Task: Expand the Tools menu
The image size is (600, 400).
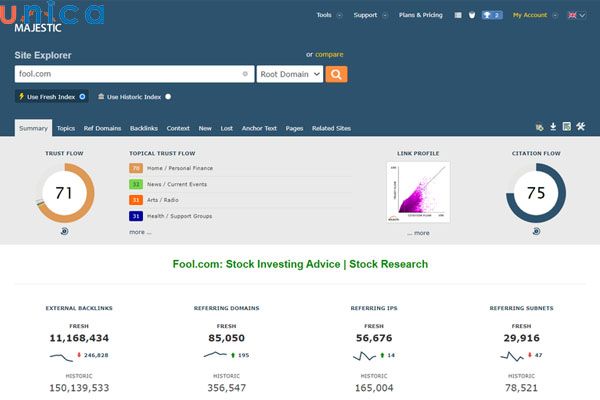Action: pyautogui.click(x=327, y=16)
